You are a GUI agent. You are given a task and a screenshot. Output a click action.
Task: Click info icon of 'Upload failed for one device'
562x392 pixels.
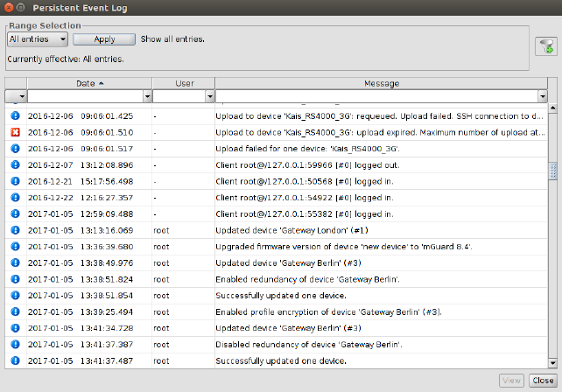click(15, 149)
